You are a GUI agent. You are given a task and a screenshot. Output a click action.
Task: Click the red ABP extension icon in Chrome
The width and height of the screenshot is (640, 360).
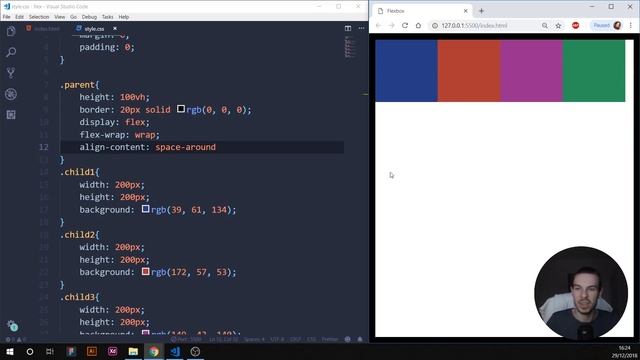(x=576, y=25)
